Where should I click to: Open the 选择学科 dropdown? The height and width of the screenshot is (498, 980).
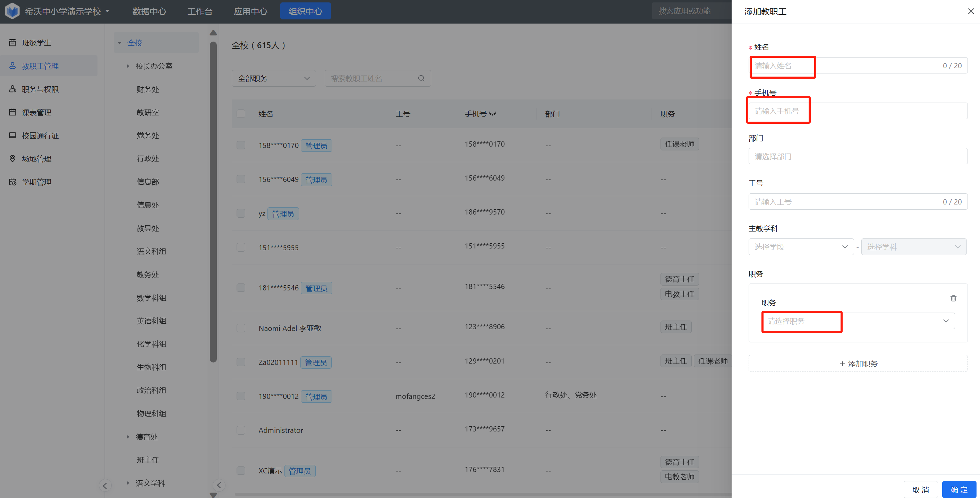913,247
